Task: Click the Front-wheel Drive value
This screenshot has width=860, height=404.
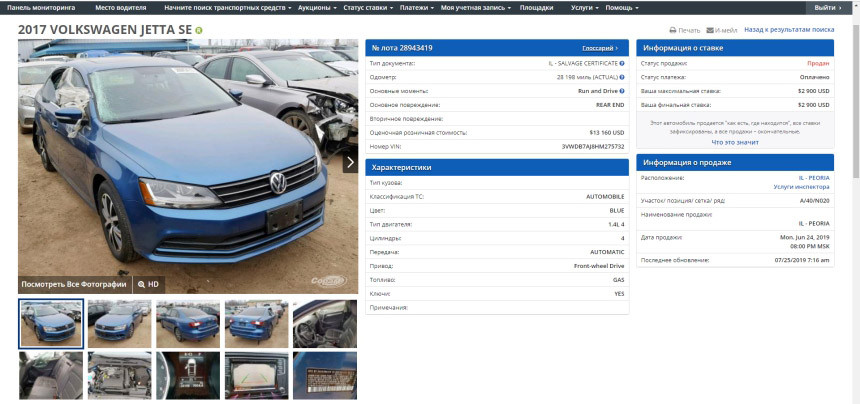Action: point(599,266)
